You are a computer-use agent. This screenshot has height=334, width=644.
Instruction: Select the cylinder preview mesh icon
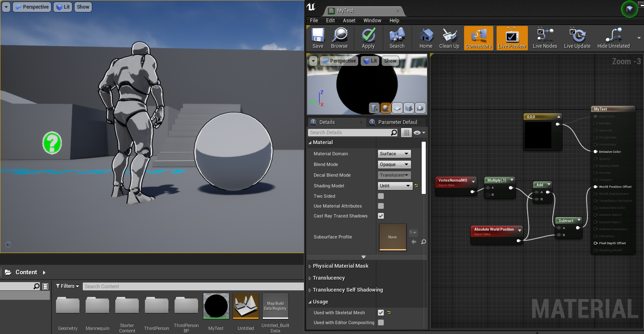coord(374,108)
